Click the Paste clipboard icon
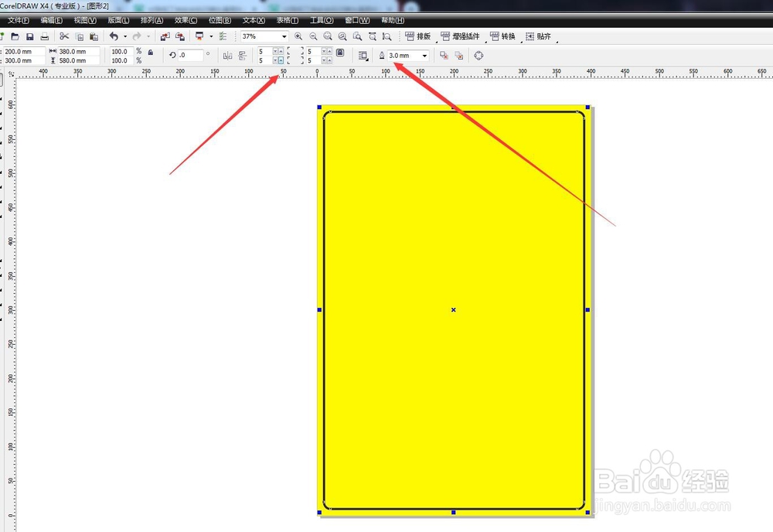The height and width of the screenshot is (532, 773). (94, 36)
